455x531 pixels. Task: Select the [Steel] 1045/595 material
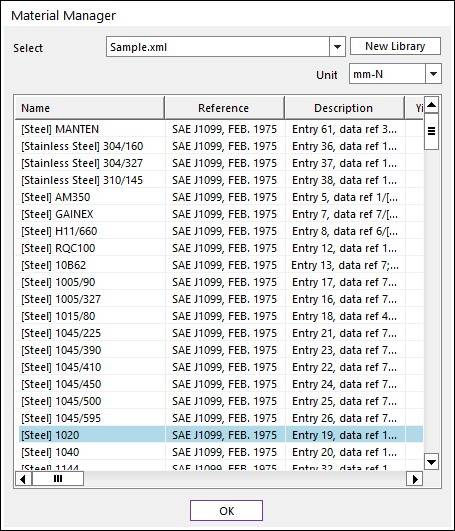coord(61,418)
